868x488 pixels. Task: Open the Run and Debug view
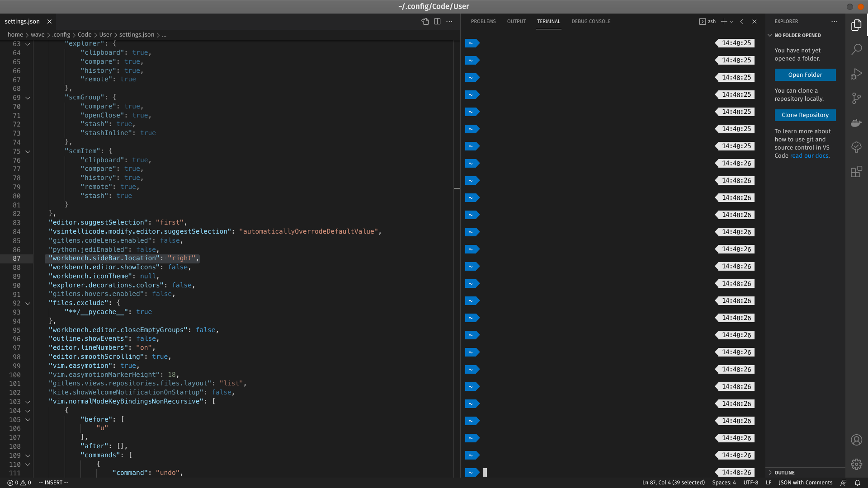856,74
